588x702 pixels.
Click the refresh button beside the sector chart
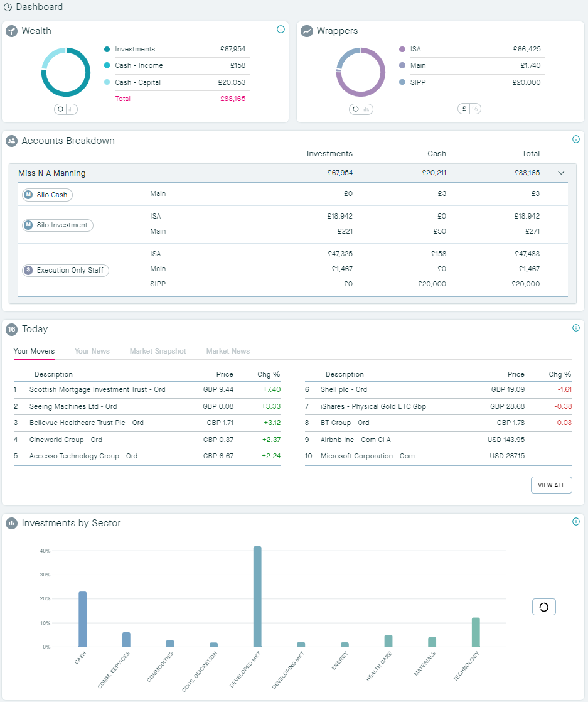point(543,607)
